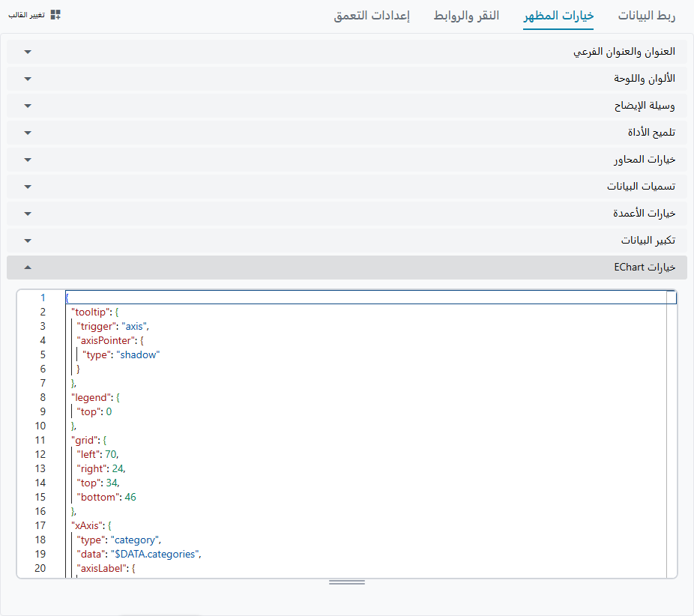This screenshot has width=694, height=616.
Task: Click the "legend" key on line 8
Action: tap(91, 398)
